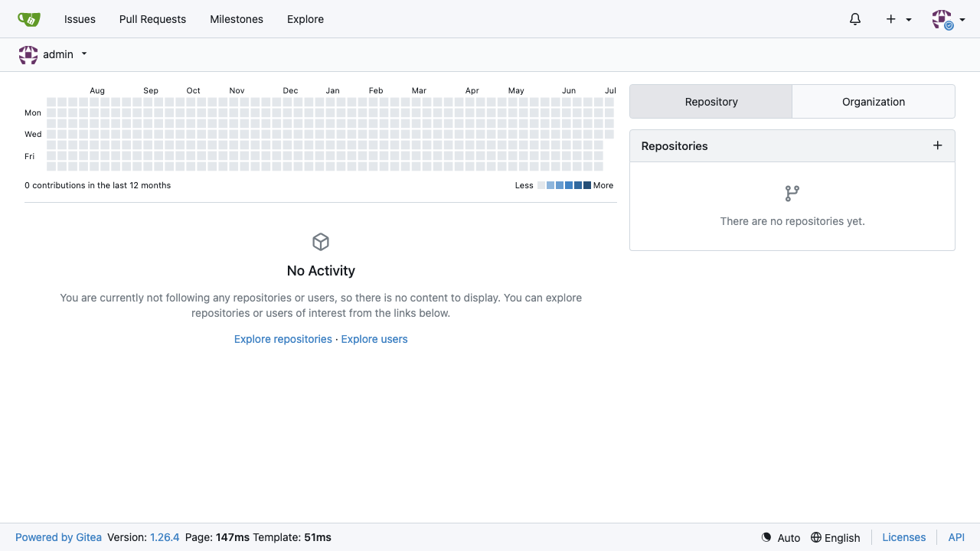Switch to the Organization tab

[x=874, y=102]
